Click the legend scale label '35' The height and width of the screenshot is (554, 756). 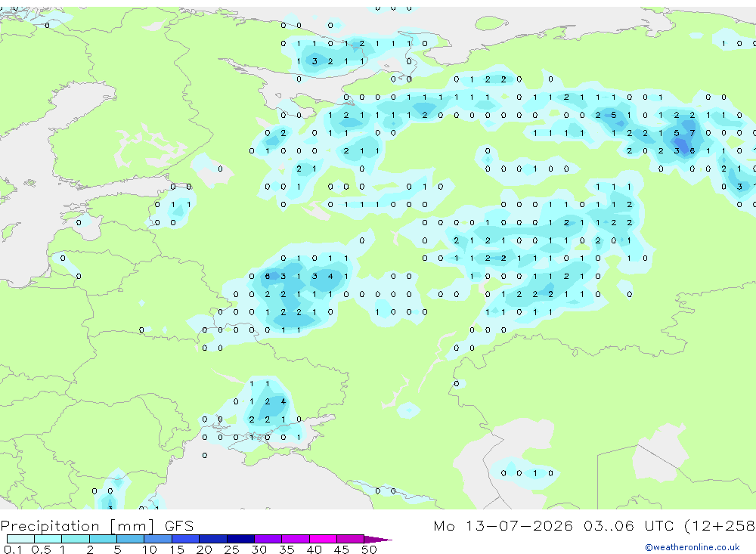[x=287, y=549]
